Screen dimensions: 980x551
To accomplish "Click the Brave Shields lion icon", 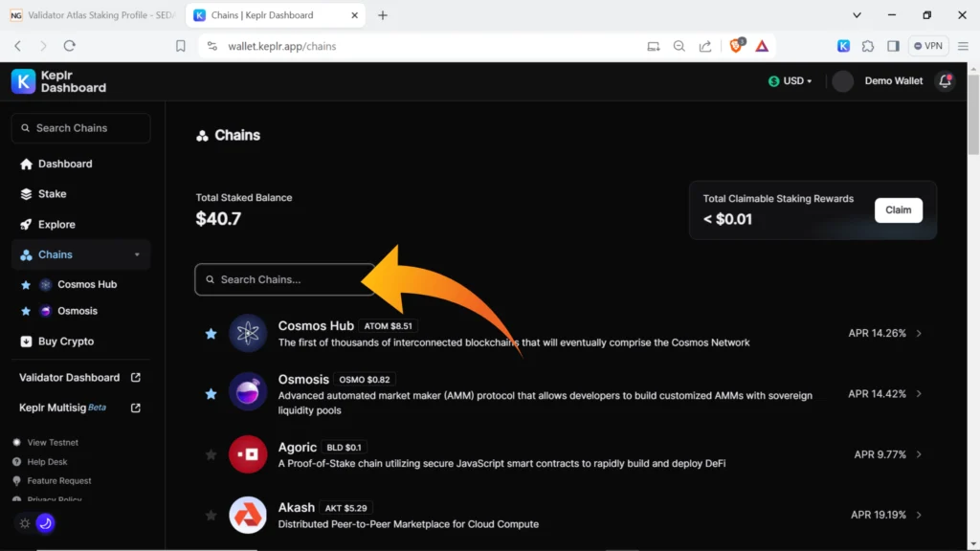I will [736, 46].
